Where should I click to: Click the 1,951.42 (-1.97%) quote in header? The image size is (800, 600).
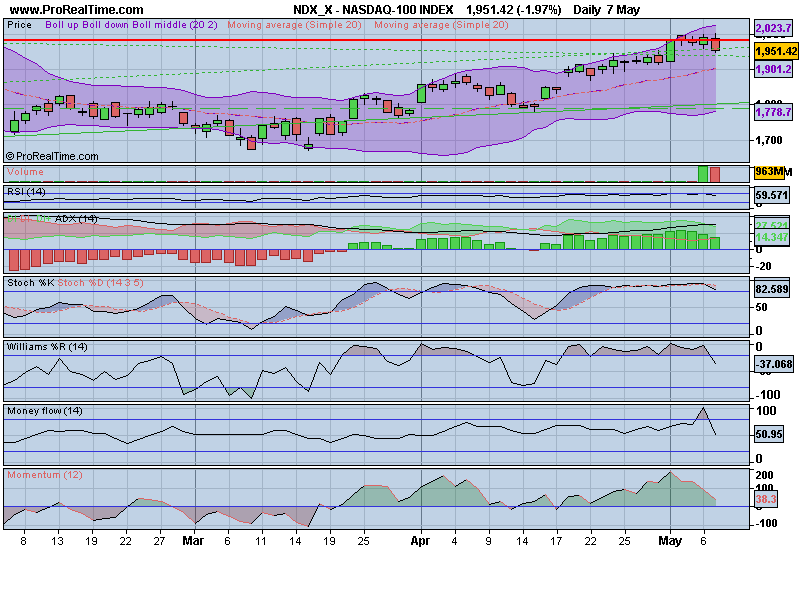(513, 10)
